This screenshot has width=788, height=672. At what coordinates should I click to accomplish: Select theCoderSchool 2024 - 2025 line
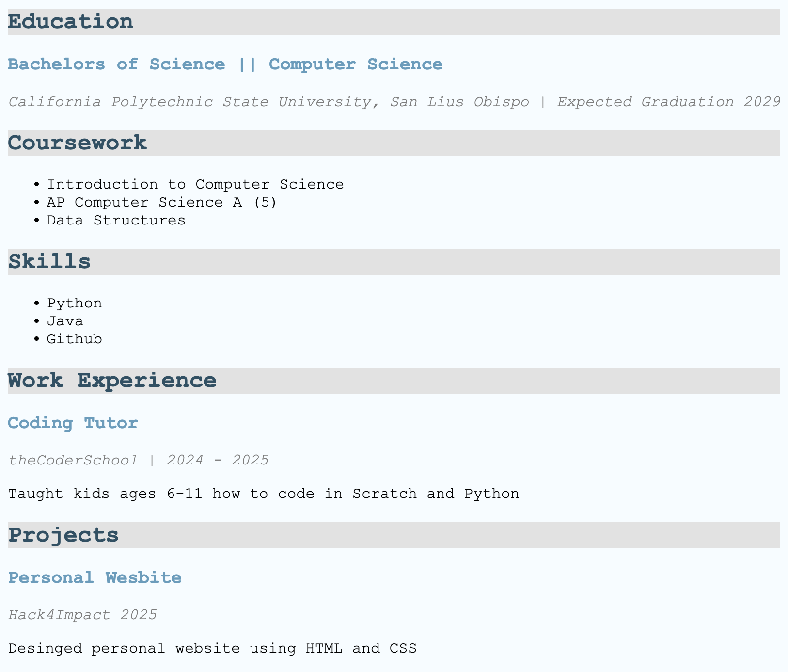(x=138, y=460)
